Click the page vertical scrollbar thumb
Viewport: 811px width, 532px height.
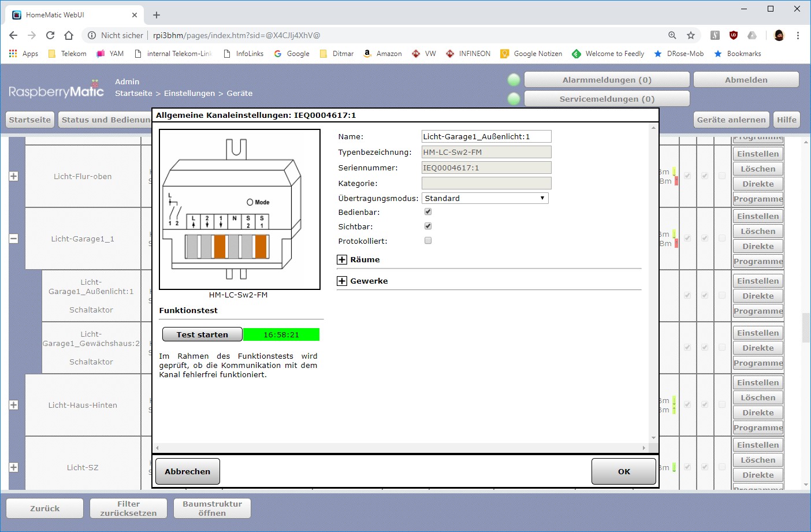click(806, 328)
